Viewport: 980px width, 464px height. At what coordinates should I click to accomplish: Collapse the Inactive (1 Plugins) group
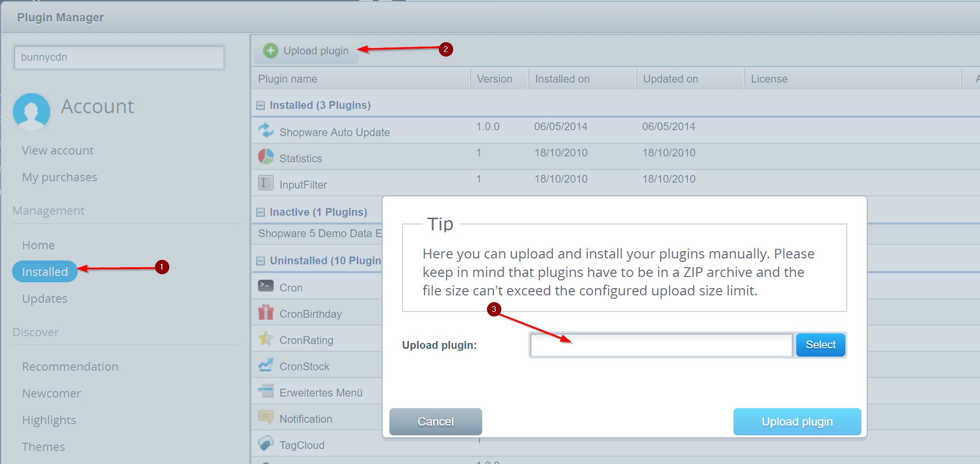coord(261,212)
